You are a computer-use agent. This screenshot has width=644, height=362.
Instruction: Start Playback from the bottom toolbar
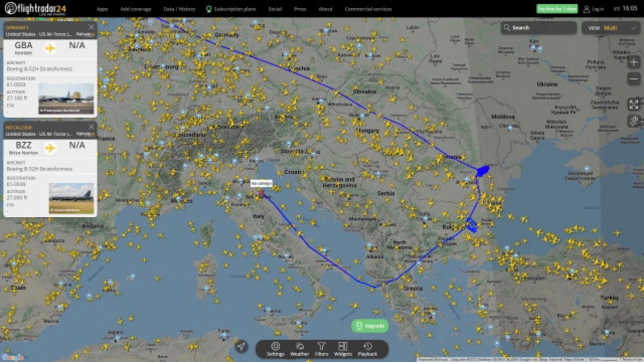(x=368, y=348)
